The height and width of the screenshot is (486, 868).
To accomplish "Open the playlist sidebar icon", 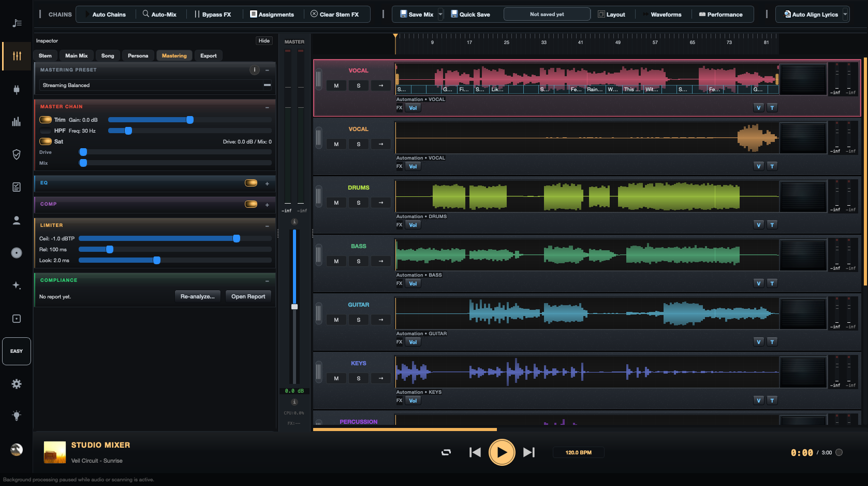I will click(17, 23).
